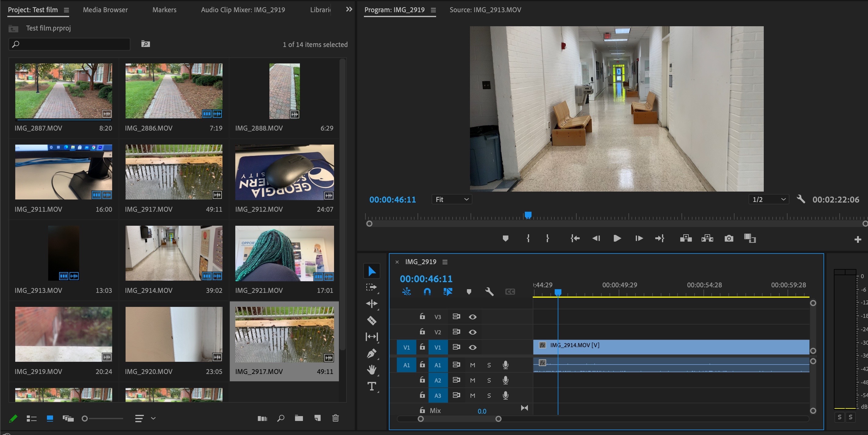Click the New Bin folder icon
Viewport: 868px width, 435px height.
coord(299,418)
